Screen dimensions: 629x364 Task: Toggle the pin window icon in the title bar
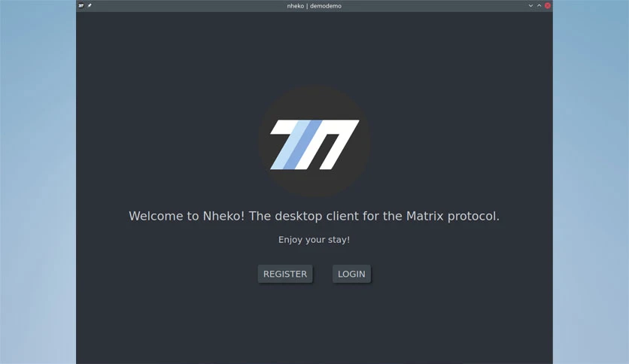pyautogui.click(x=90, y=5)
